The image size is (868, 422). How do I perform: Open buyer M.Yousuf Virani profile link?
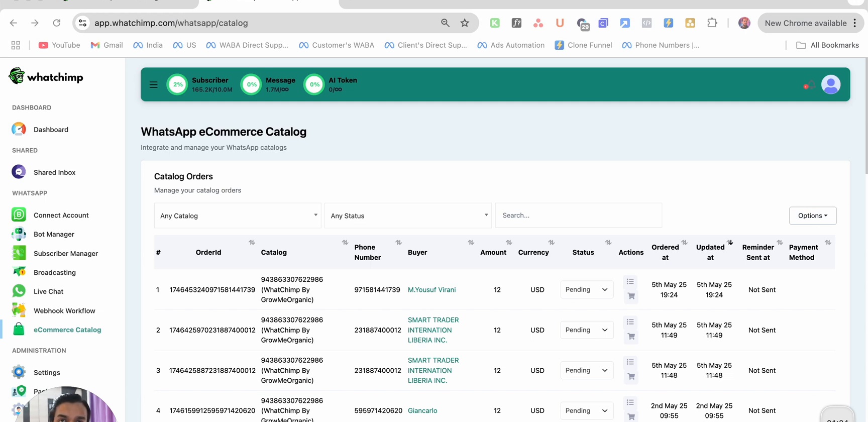[431, 290]
